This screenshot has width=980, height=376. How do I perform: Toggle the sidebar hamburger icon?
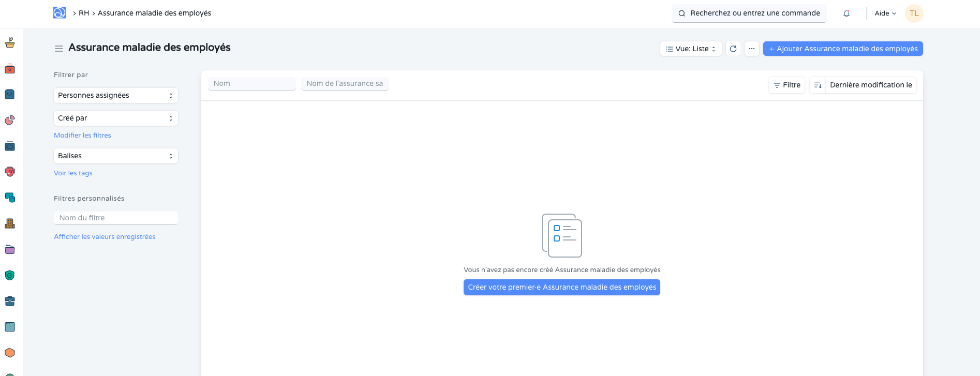pyautogui.click(x=59, y=49)
